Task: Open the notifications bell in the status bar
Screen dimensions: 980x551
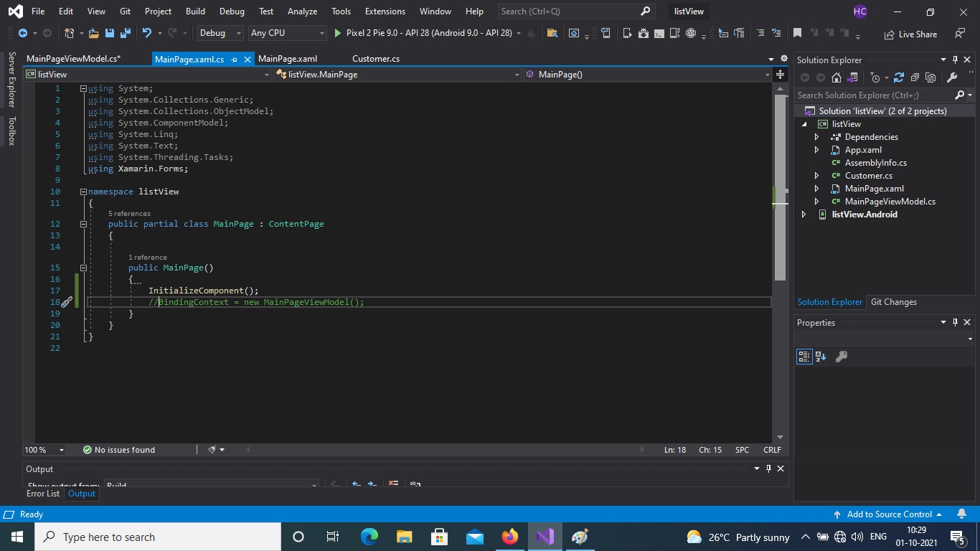Action: pos(962,514)
